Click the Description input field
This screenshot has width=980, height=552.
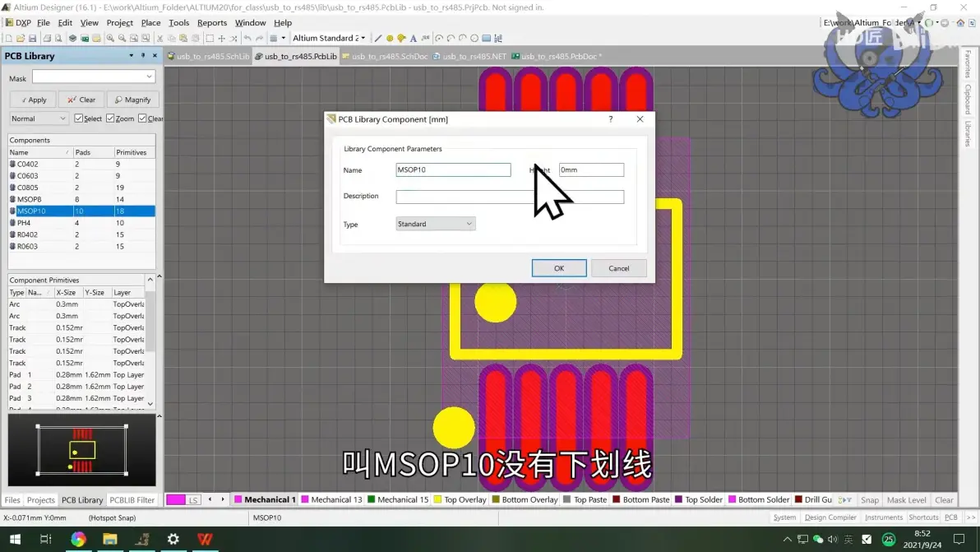coord(510,197)
